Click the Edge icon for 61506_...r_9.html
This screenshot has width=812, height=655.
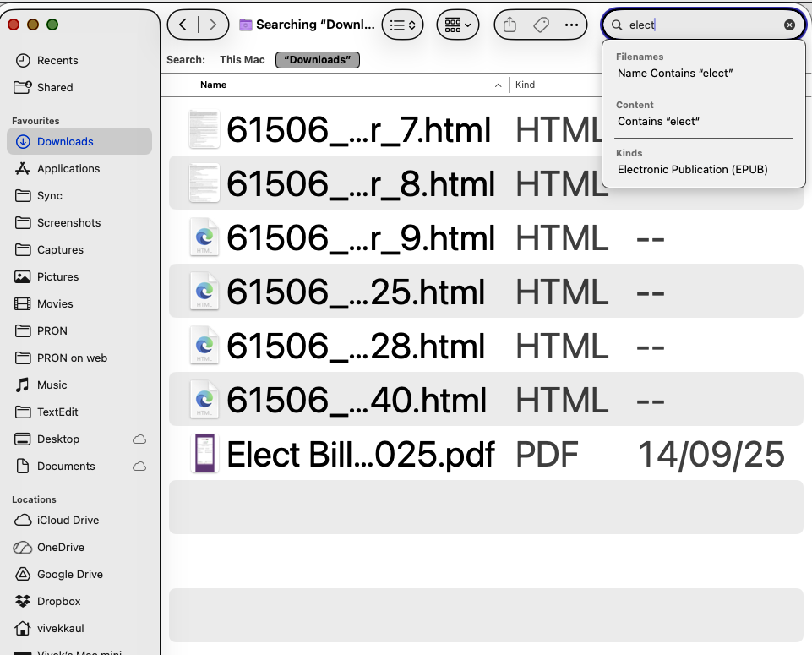(x=204, y=237)
